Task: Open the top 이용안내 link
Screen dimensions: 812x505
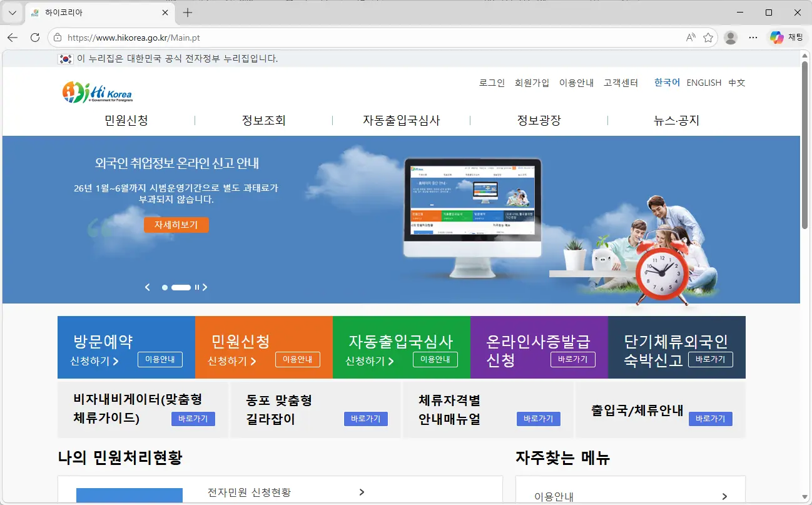Action: pos(576,83)
